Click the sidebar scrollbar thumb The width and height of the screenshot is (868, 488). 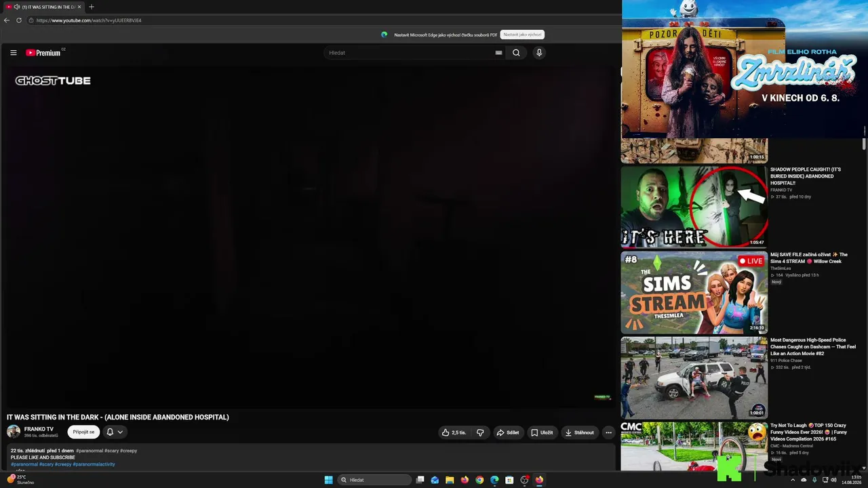pos(864,144)
